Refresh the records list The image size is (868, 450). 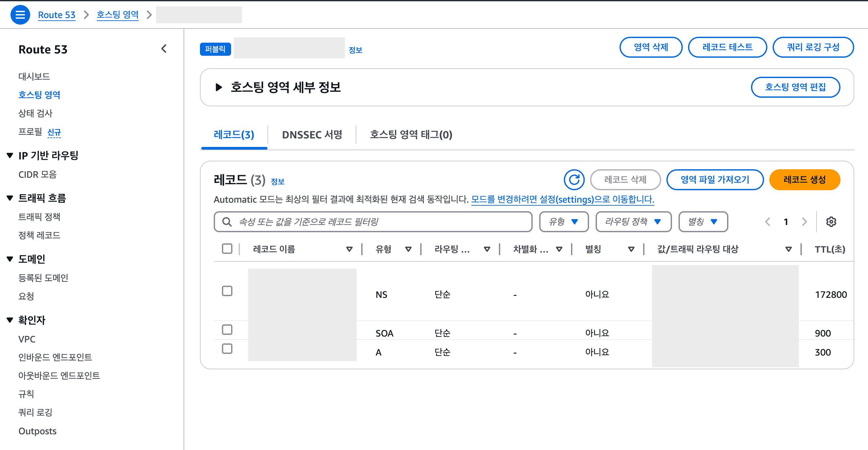[x=574, y=180]
